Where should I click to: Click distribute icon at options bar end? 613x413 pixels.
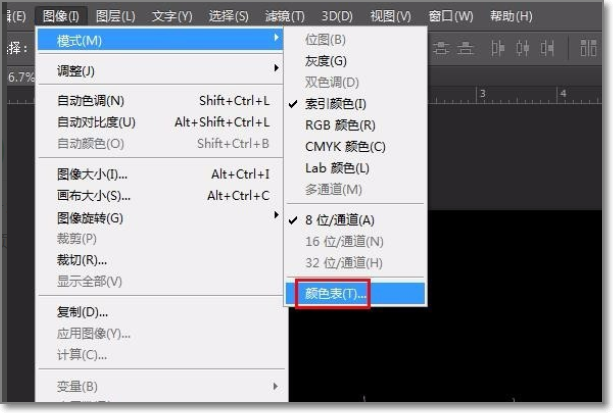(588, 48)
